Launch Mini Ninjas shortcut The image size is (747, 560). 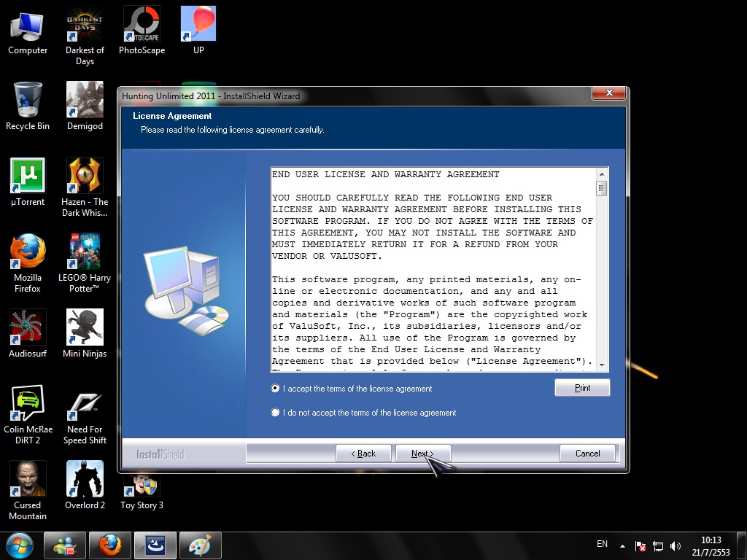[85, 333]
